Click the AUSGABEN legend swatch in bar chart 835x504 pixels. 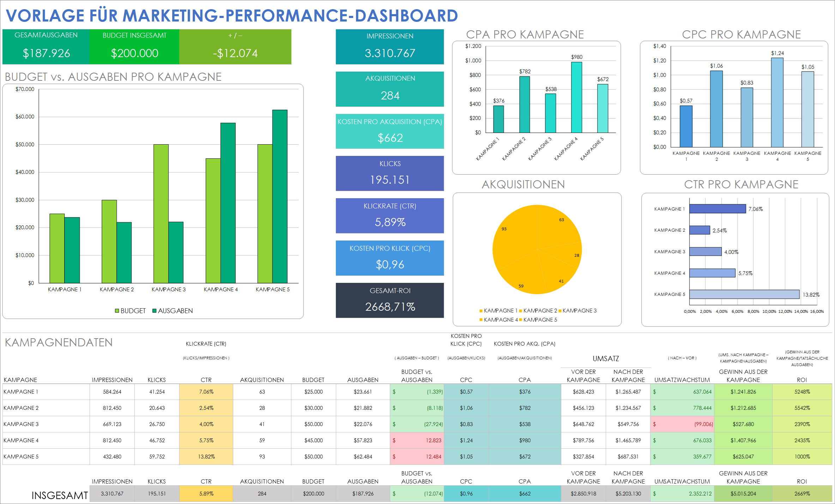click(x=155, y=311)
